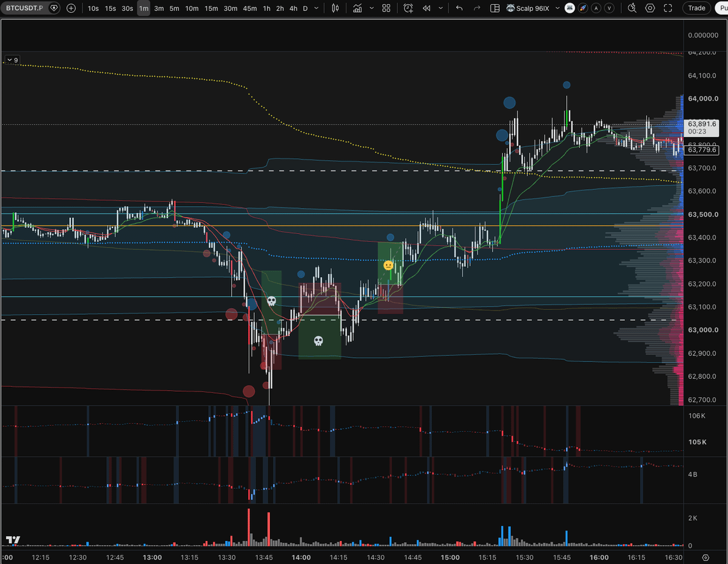Click the 13:00 time axis label
Image resolution: width=728 pixels, height=564 pixels.
(x=152, y=557)
